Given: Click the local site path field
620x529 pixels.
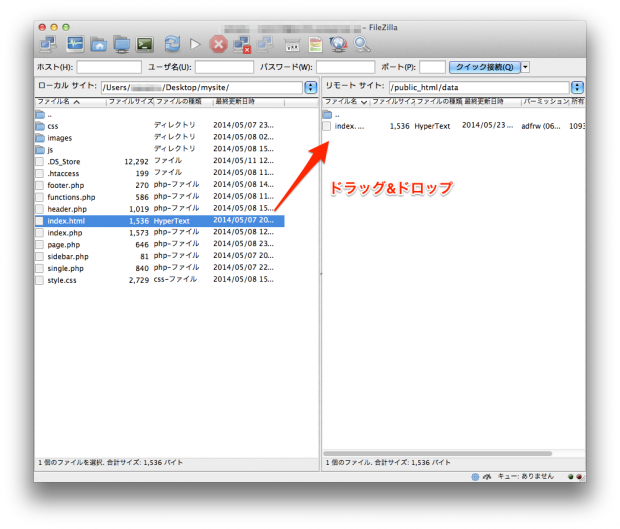Looking at the screenshot, I should tap(202, 87).
